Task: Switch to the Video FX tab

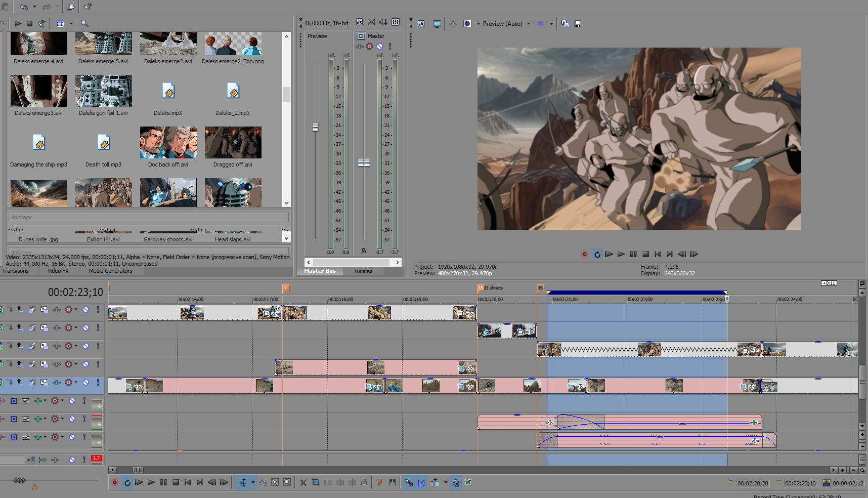Action: [x=58, y=271]
